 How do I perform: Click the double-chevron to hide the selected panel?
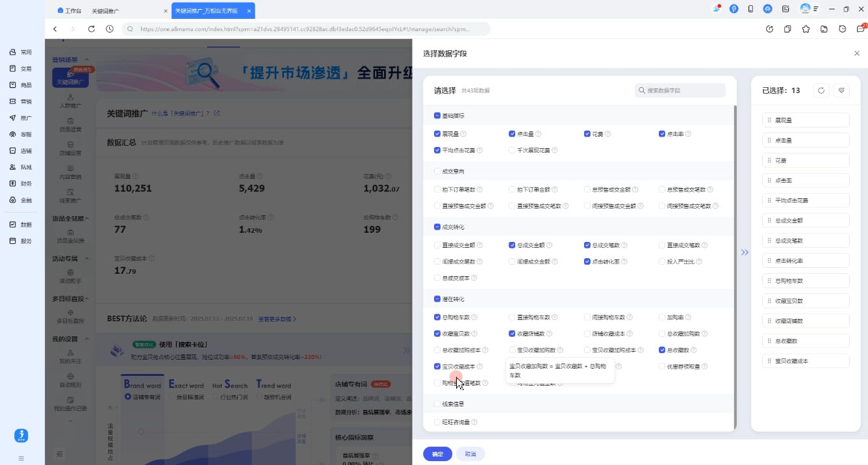pos(745,252)
